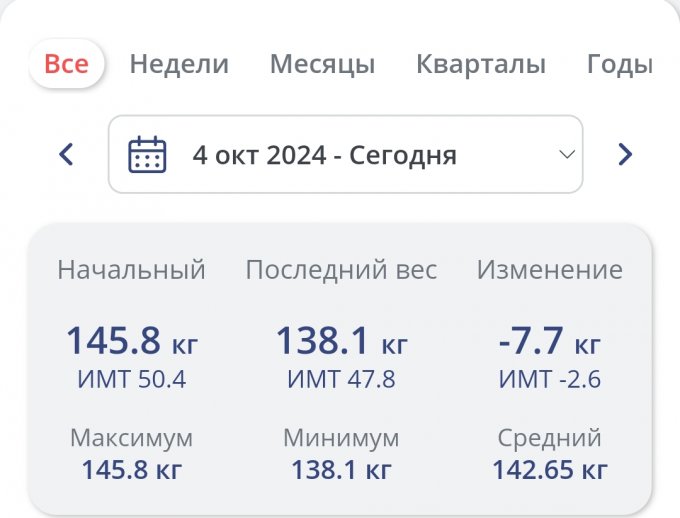The height and width of the screenshot is (518, 680).
Task: Tap the 'Максимум' 145.8 кг statistic
Action: click(131, 469)
